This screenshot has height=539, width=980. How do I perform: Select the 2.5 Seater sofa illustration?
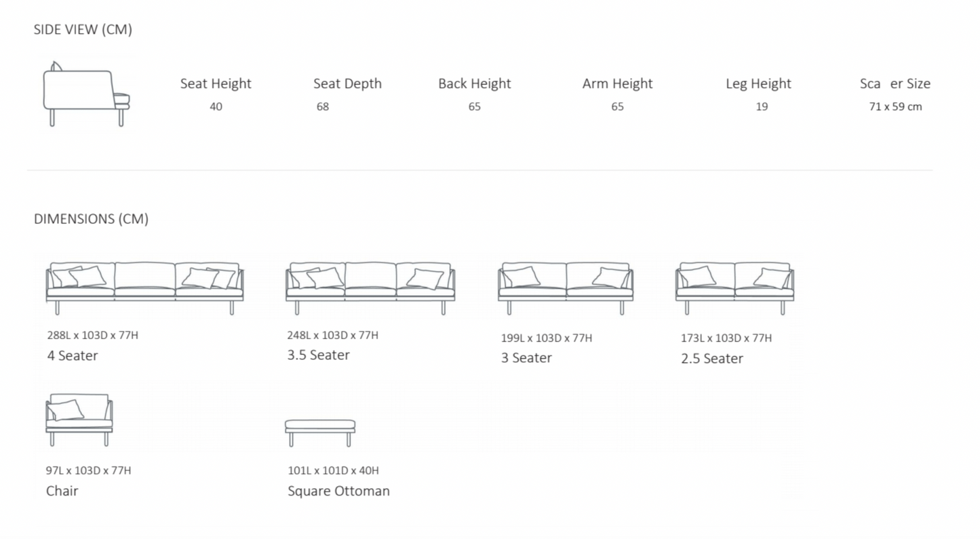(734, 287)
